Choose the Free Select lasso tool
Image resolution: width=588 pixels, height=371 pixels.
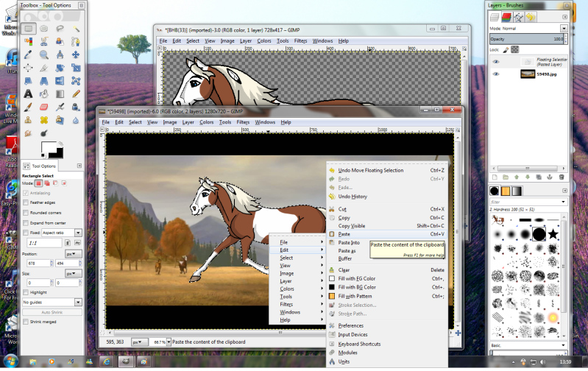pyautogui.click(x=60, y=29)
